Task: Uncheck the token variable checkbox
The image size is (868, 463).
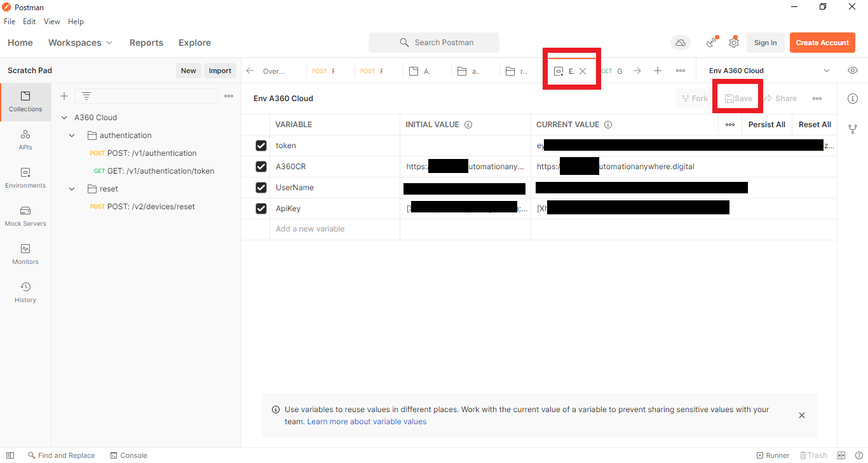Action: point(261,146)
